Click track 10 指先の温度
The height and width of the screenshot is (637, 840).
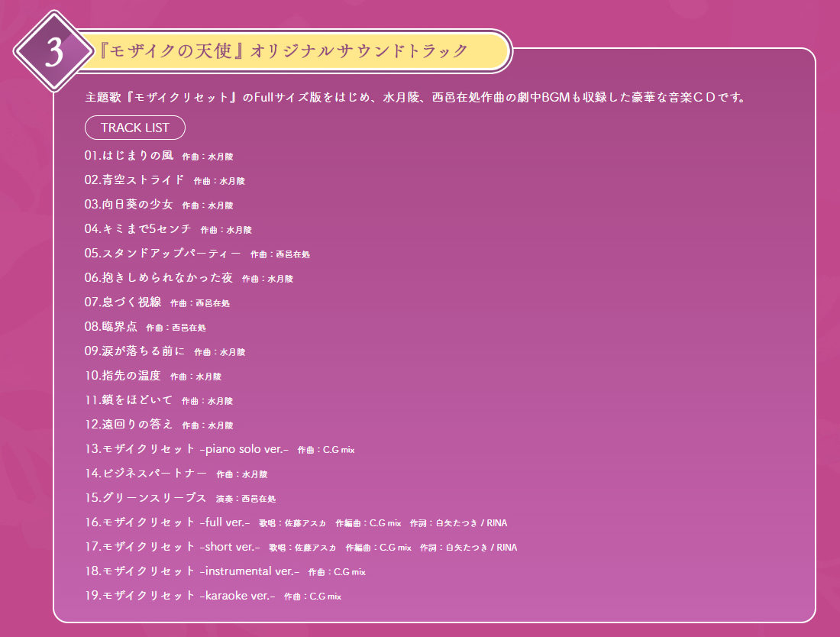[123, 376]
